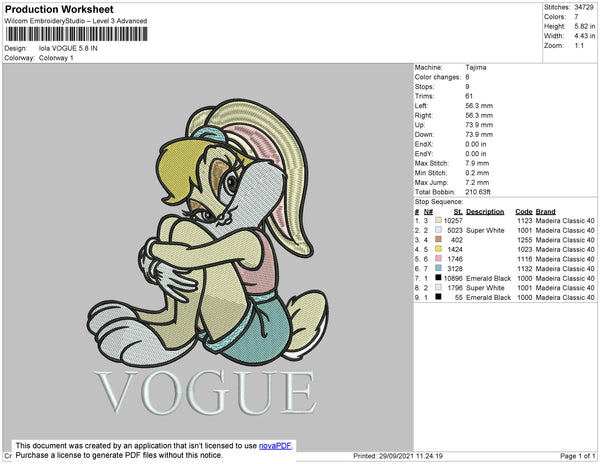Click the design barcode
This screenshot has width=600, height=464.
tap(76, 34)
